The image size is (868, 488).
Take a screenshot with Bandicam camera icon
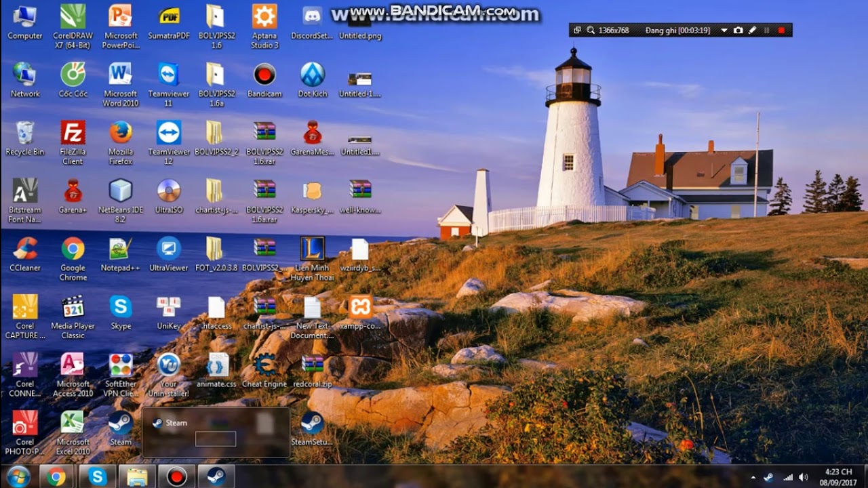point(738,30)
